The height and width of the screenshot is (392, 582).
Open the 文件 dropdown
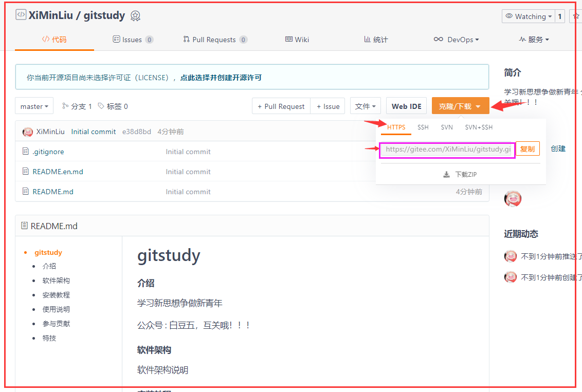365,106
